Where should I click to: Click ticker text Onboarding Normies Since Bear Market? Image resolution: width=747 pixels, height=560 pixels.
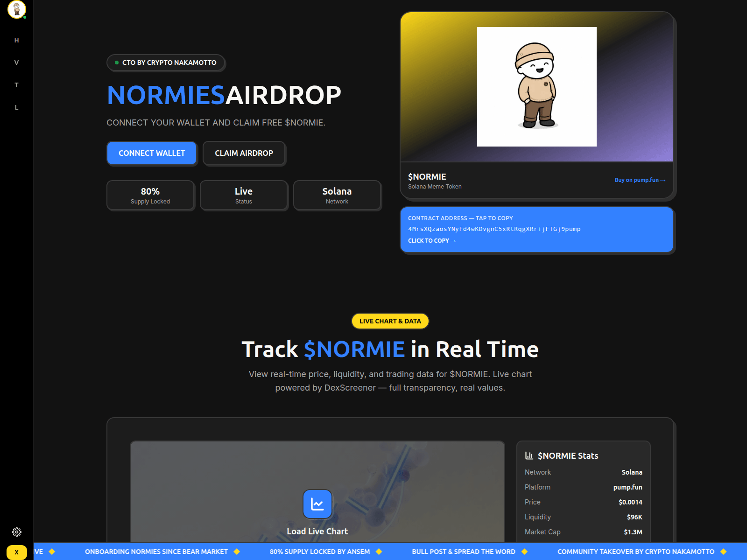156,552
